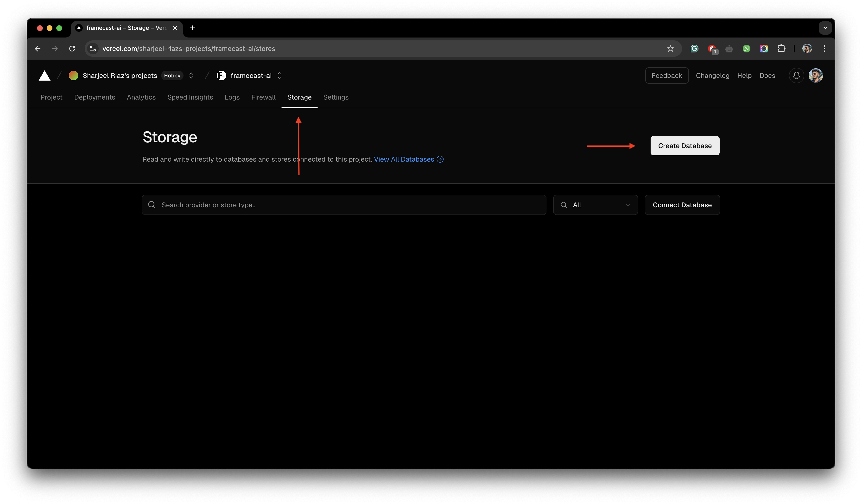This screenshot has height=504, width=862.
Task: Go back with browser back arrow
Action: (38, 49)
